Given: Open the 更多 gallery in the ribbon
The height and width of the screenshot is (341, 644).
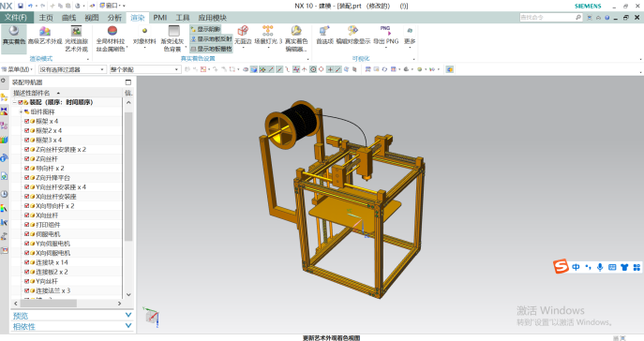Looking at the screenshot, I should click(410, 36).
